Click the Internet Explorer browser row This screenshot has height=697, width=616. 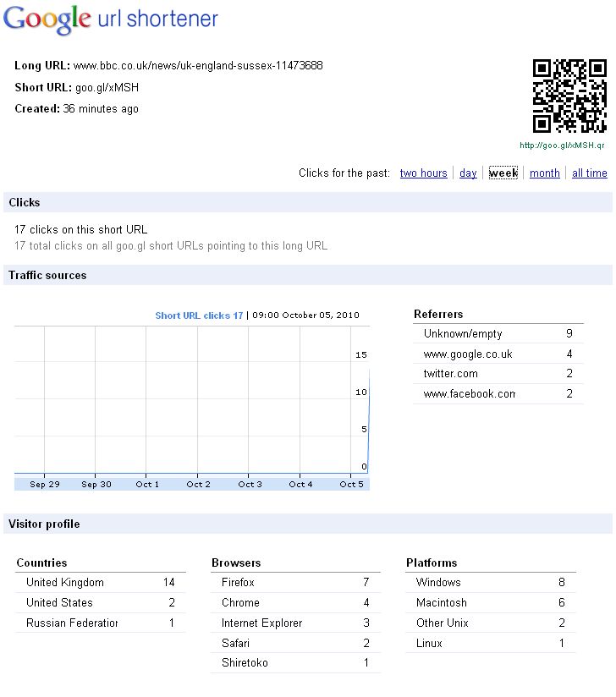[295, 623]
